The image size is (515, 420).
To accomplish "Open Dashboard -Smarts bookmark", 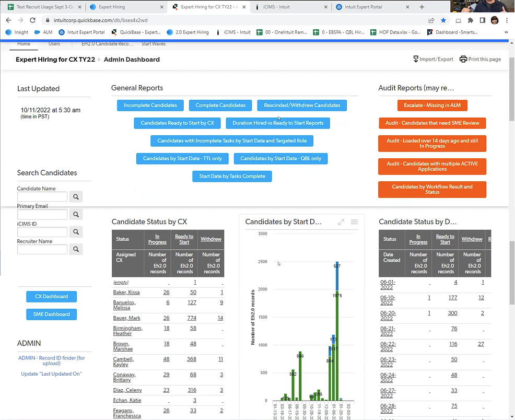I will (x=452, y=32).
